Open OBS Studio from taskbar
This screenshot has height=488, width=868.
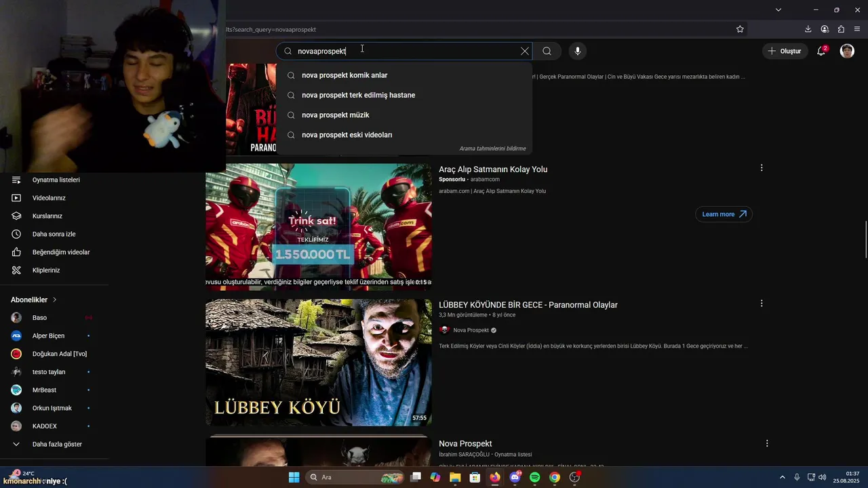click(x=574, y=477)
